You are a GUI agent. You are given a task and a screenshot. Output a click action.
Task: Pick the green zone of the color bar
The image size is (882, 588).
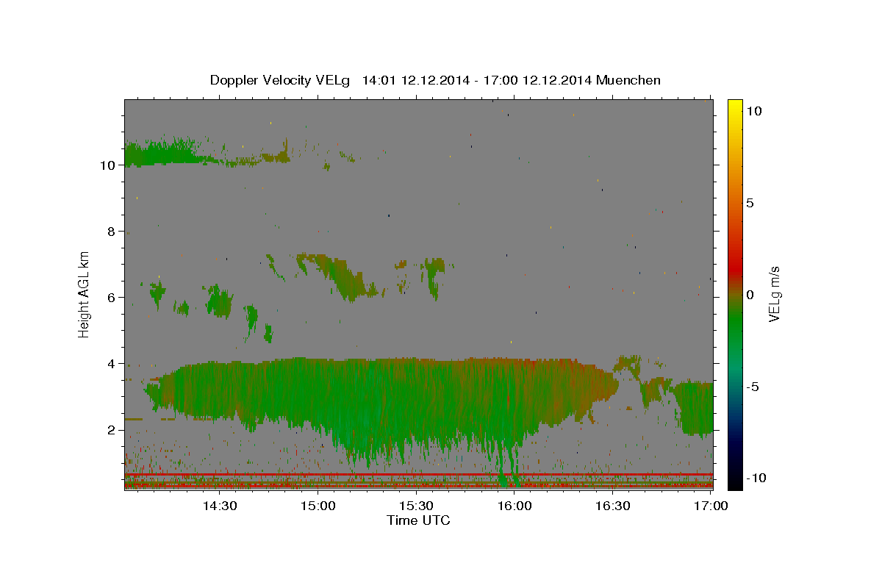[x=734, y=331]
